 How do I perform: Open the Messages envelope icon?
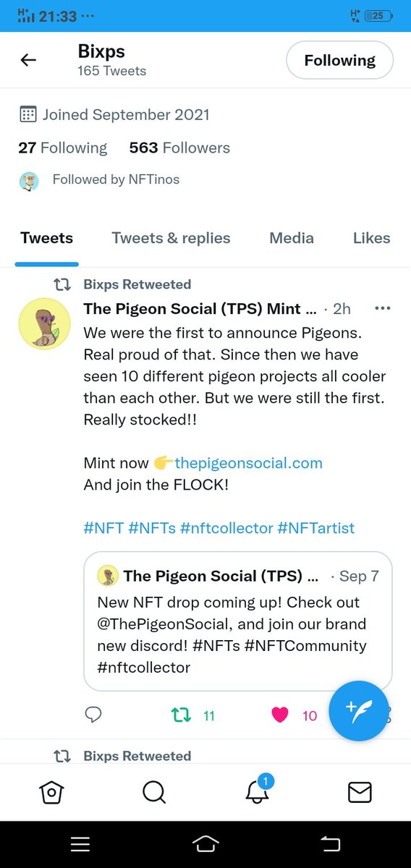(360, 793)
